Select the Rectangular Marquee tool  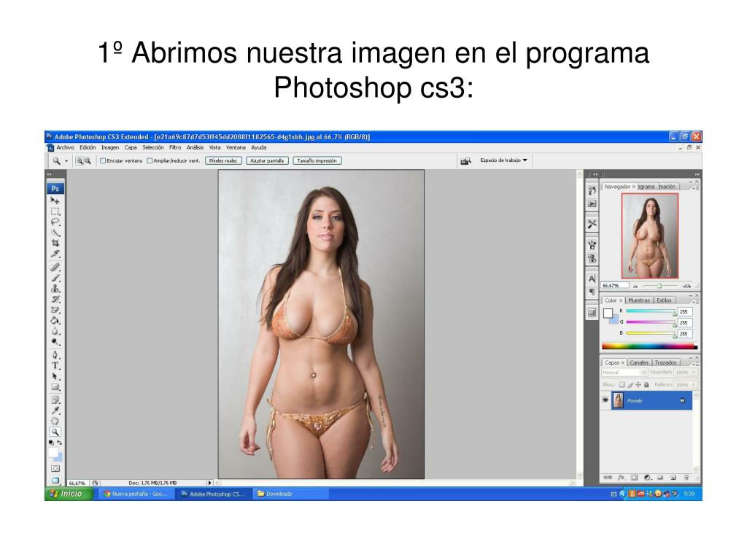point(55,211)
